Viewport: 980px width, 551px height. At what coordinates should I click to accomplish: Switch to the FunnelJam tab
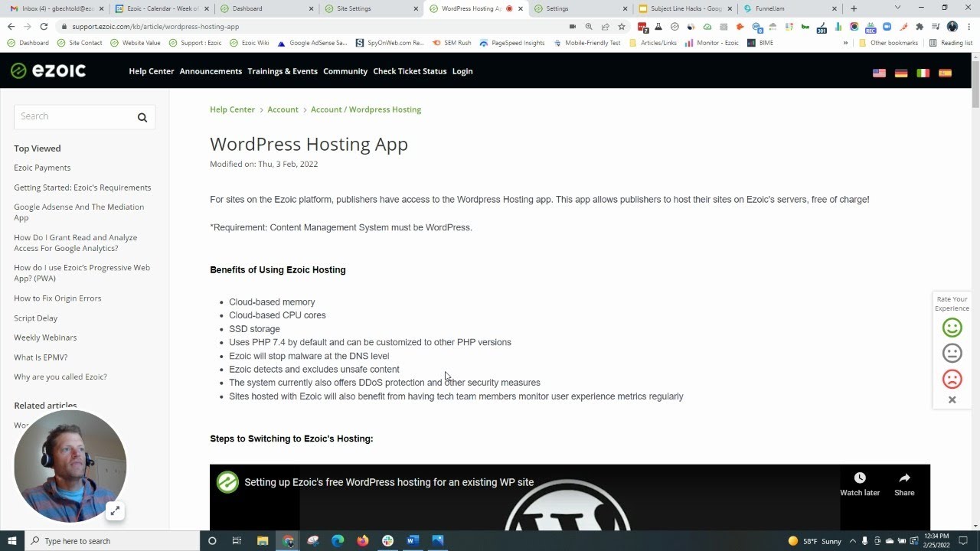click(789, 8)
